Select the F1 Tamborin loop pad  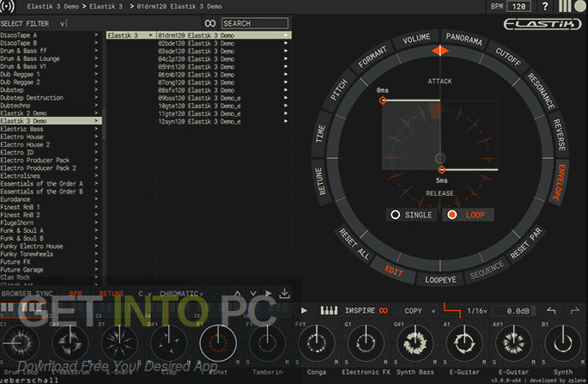coord(267,342)
